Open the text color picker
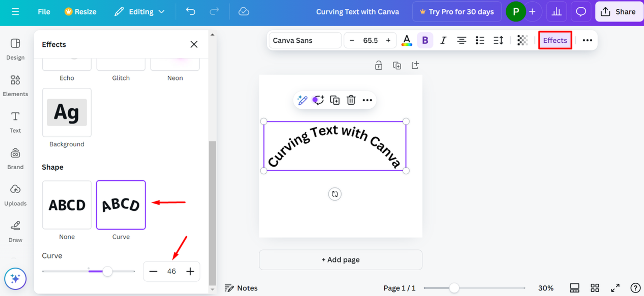 407,40
